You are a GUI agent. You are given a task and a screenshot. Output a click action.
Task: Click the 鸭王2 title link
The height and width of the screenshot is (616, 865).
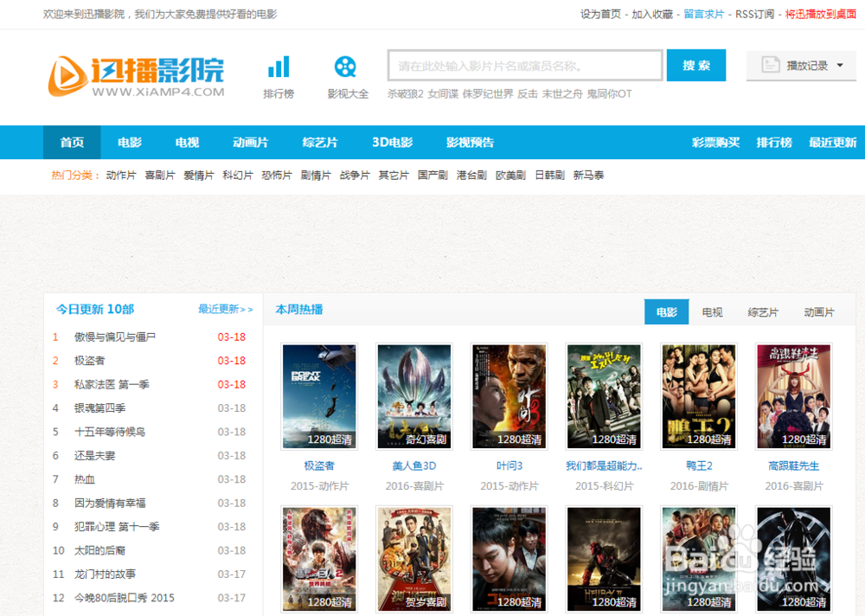point(699,465)
